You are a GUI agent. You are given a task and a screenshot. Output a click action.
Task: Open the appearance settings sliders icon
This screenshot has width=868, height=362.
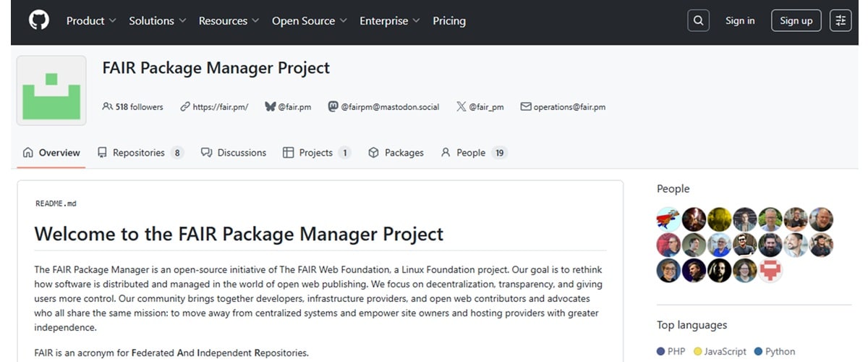pyautogui.click(x=841, y=21)
